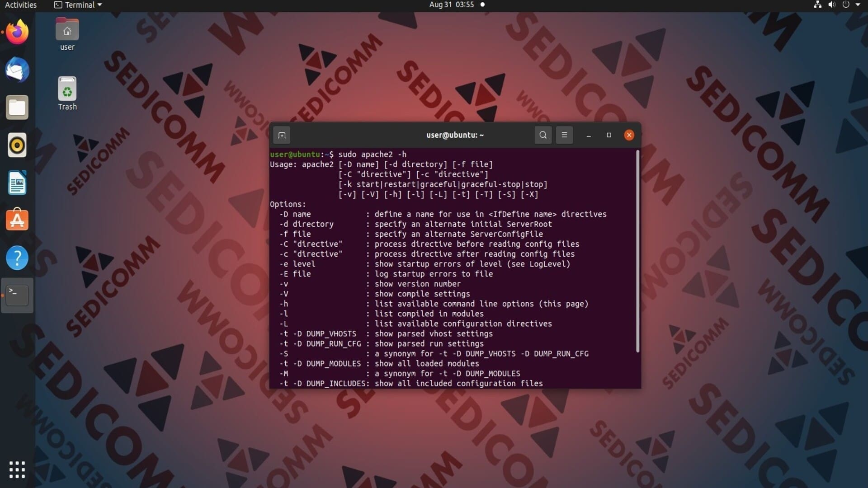Image resolution: width=868 pixels, height=488 pixels.
Task: Maximize the terminal window
Action: point(609,135)
